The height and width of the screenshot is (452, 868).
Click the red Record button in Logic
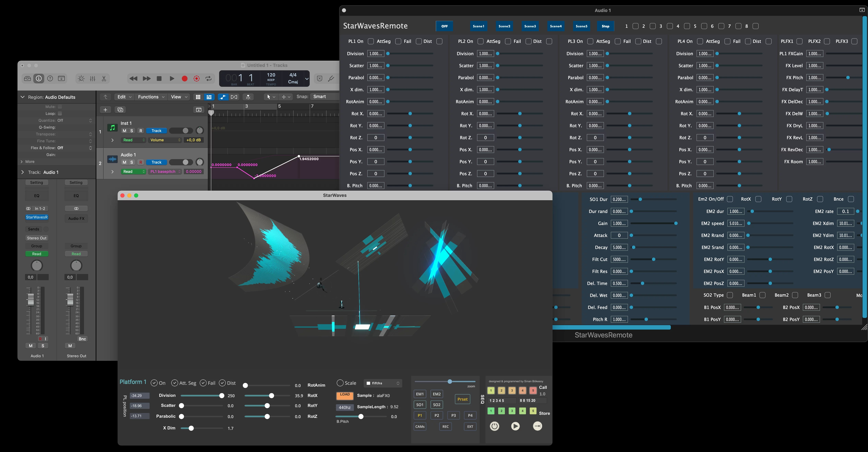click(x=184, y=79)
